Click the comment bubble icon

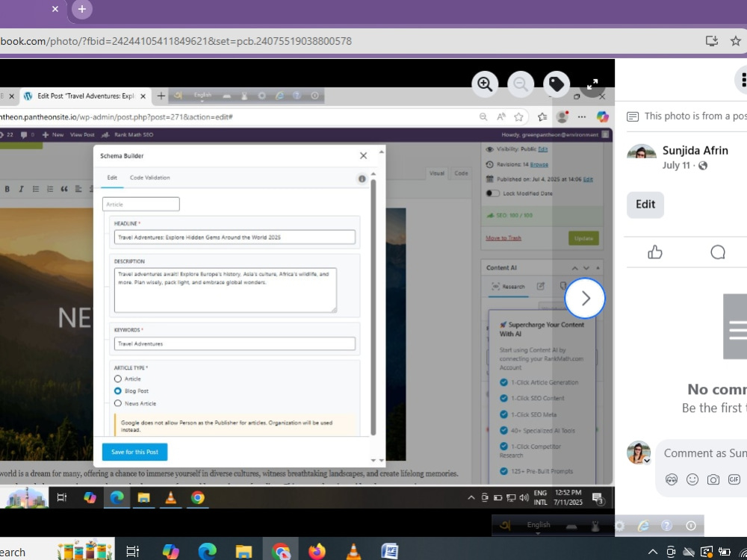click(717, 252)
